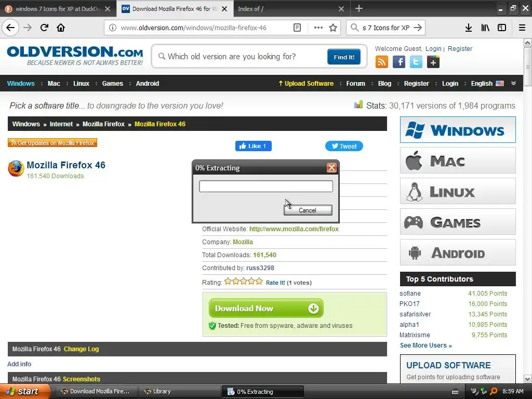Click the 0% Extracting taskbar item

[x=262, y=391]
